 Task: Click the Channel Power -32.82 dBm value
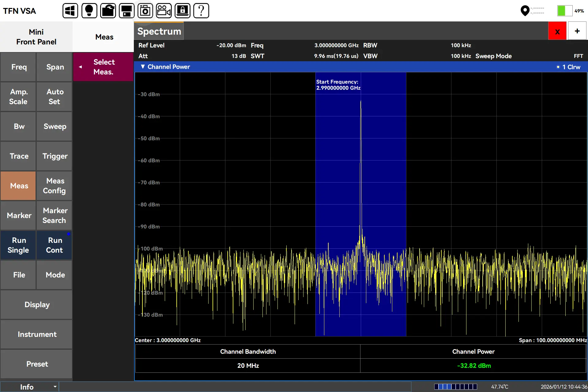pos(474,365)
